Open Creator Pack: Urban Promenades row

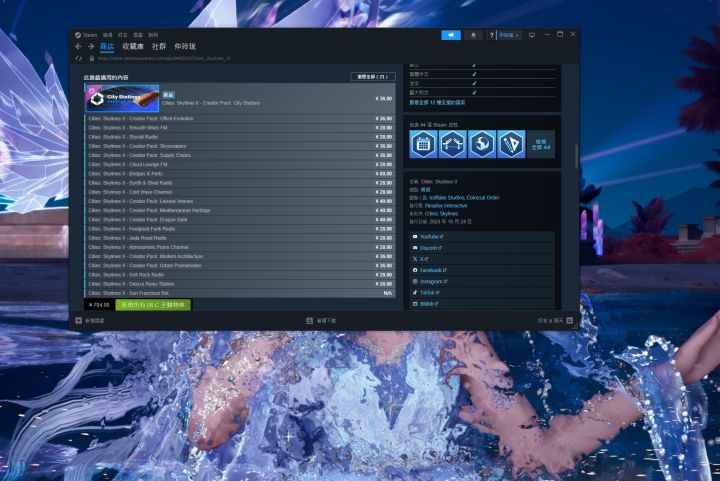pos(240,265)
